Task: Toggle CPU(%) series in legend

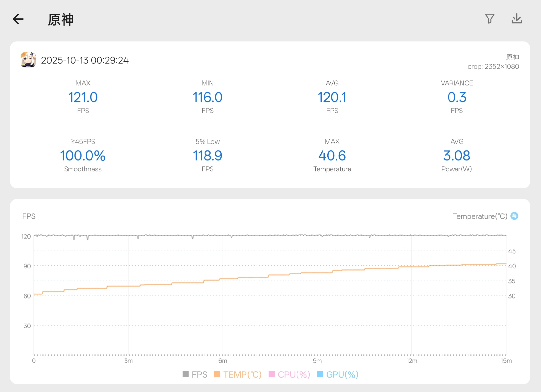Action: [x=289, y=374]
